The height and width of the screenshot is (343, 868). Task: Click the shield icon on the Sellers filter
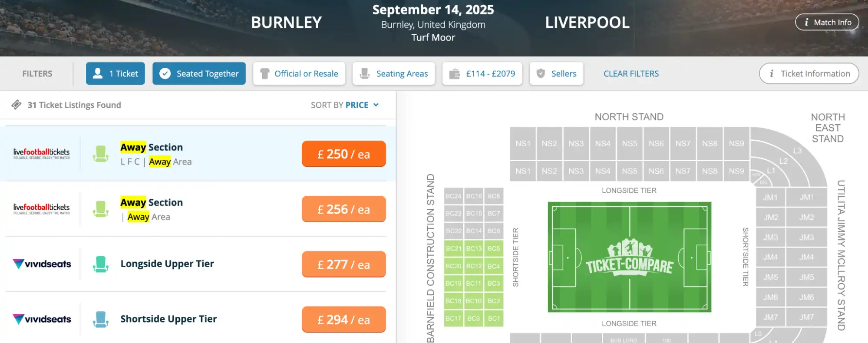tap(540, 73)
